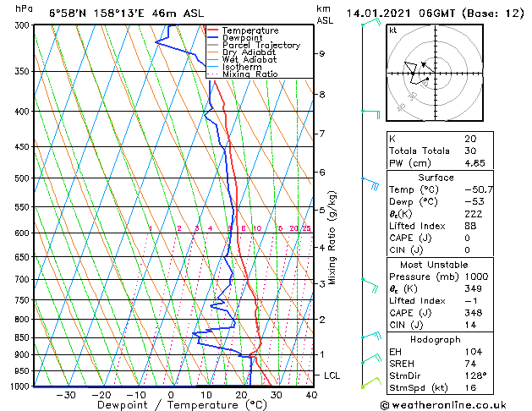Click the hodograph wind plot
This screenshot has height=411, width=532.
pyautogui.click(x=435, y=73)
